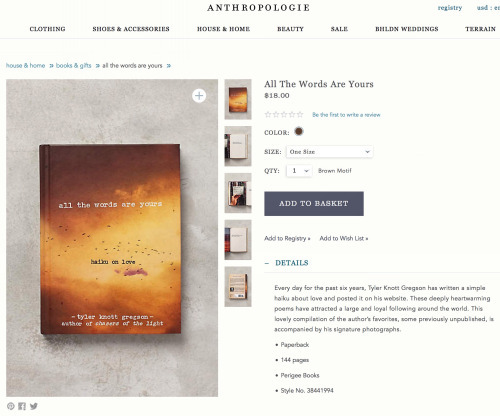Click the Add to Basket button
Viewport: 500px width, 416px height.
point(314,204)
